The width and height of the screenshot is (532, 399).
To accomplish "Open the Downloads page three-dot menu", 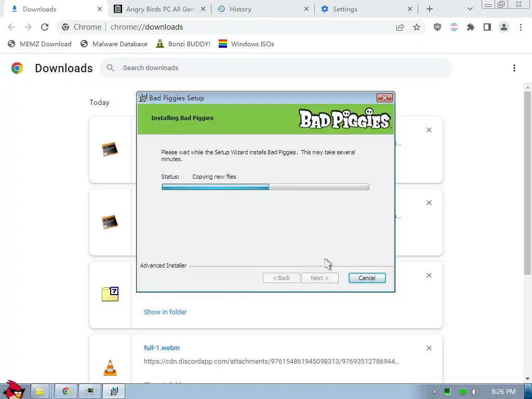I will 514,68.
